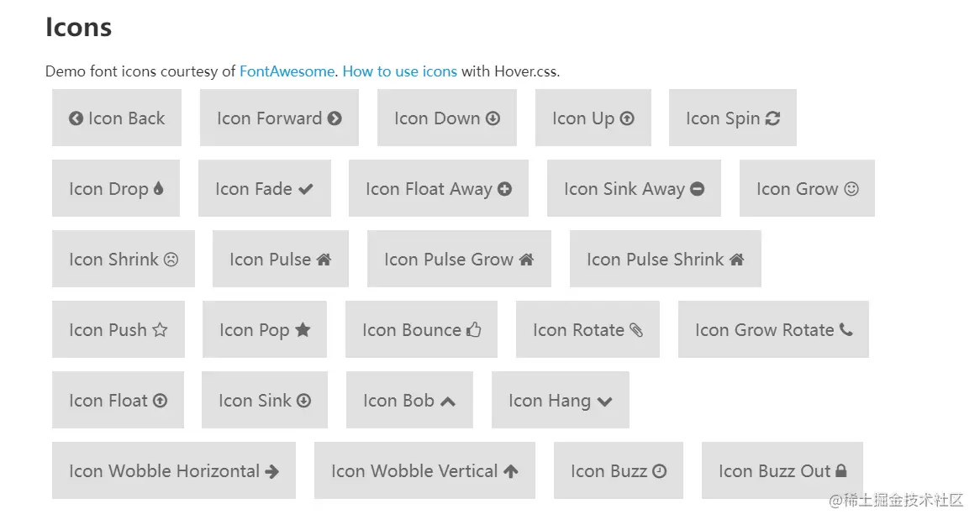
Task: Open the How to use icons link
Action: coord(399,71)
